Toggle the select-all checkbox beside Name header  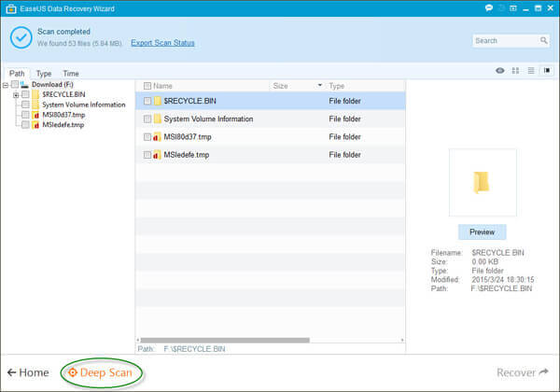[147, 85]
